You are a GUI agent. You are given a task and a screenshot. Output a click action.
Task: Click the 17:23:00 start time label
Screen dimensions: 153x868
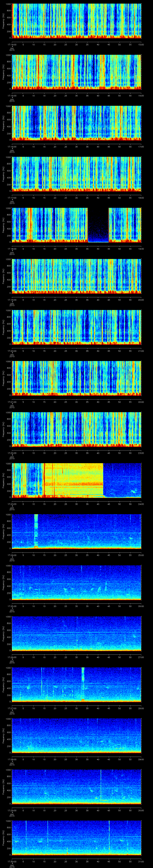click(x=12, y=504)
